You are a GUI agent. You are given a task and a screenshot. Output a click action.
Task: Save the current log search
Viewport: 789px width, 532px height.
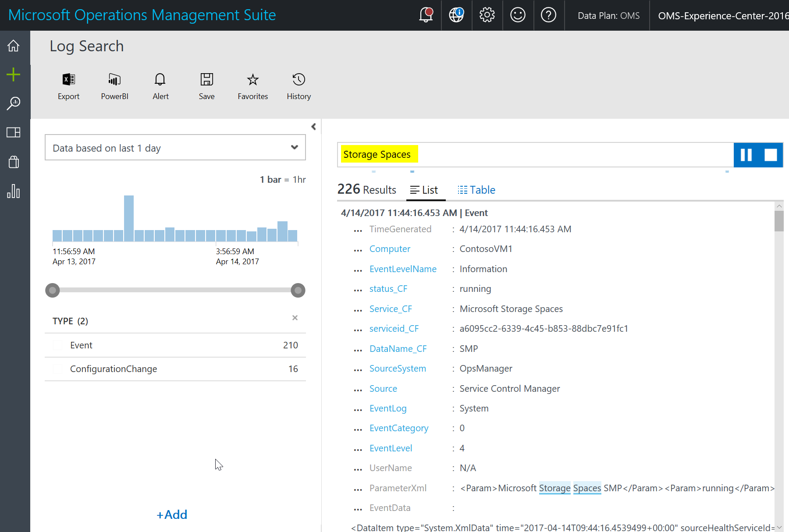coord(206,87)
